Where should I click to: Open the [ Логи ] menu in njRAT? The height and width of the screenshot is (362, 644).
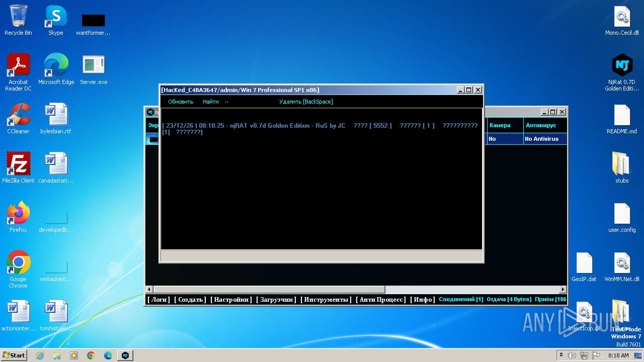point(158,300)
